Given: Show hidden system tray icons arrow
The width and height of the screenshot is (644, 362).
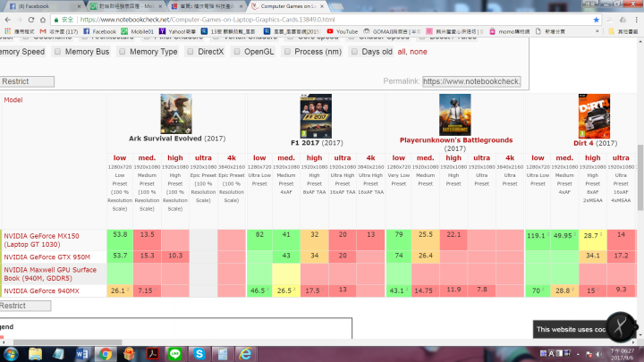Looking at the screenshot, I should 578,354.
